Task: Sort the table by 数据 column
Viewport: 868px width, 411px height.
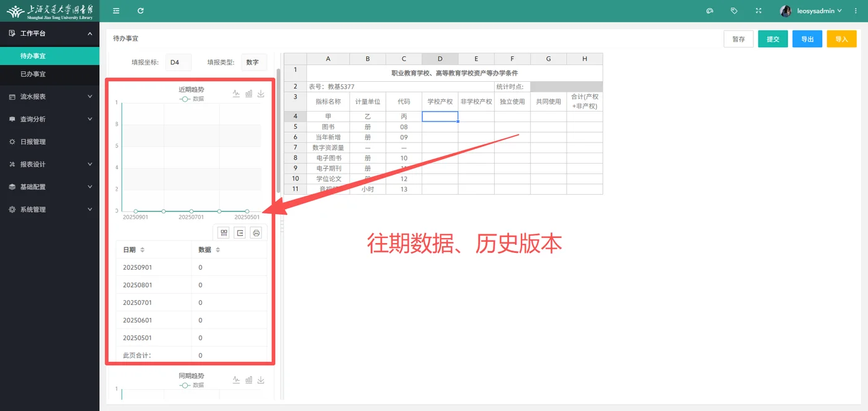Action: [218, 250]
